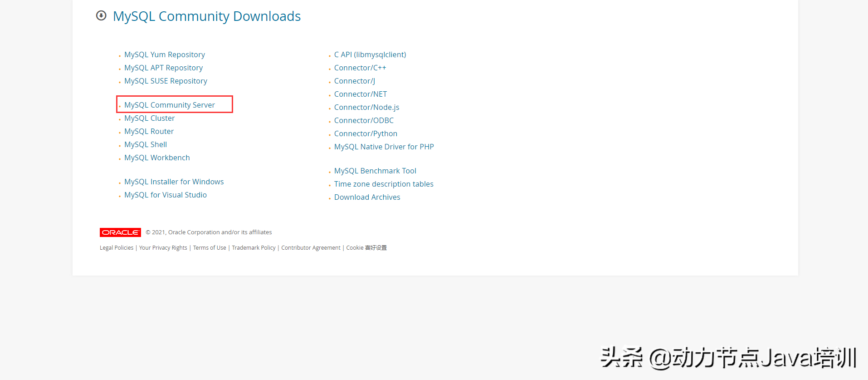868x380 pixels.
Task: Open MySQL APT Repository link
Action: pyautogui.click(x=163, y=68)
